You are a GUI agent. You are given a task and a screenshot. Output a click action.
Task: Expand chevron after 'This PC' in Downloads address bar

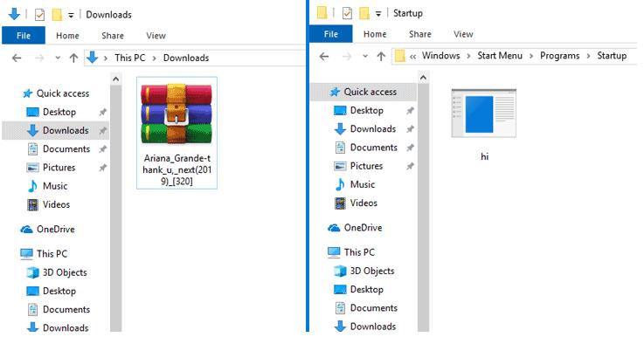pos(155,58)
